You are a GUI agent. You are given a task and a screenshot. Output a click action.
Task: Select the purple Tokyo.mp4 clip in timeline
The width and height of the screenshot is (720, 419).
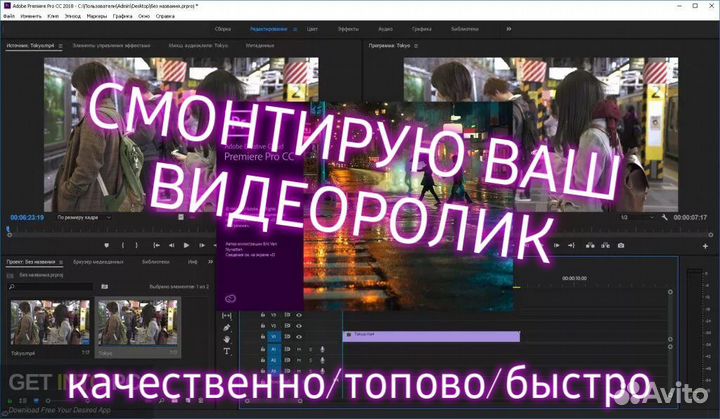(x=432, y=336)
